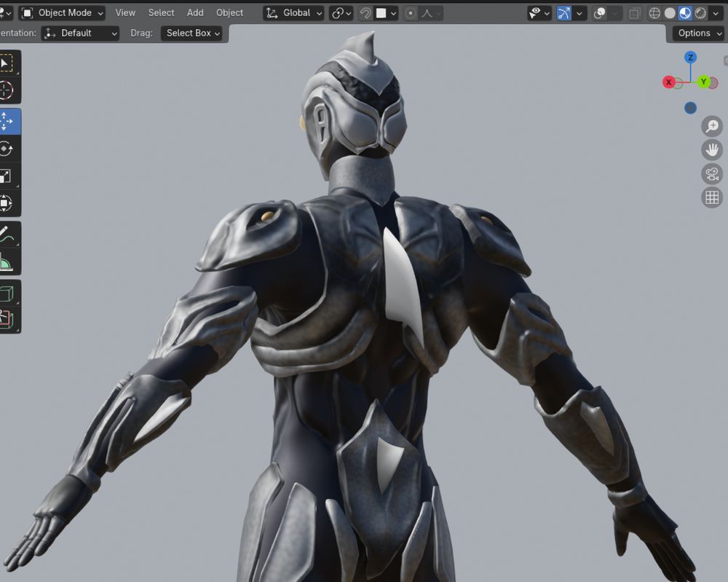Switch perspective/orthographic with grid icon

click(712, 198)
